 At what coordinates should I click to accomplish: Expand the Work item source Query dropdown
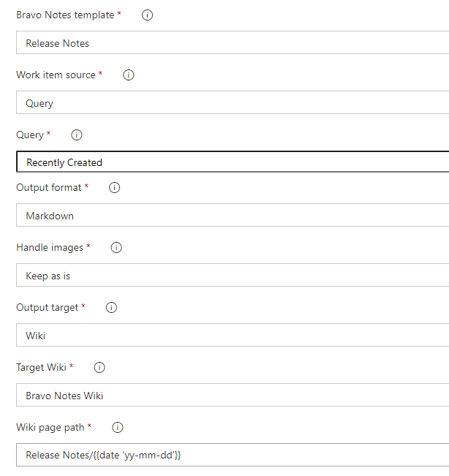click(233, 102)
